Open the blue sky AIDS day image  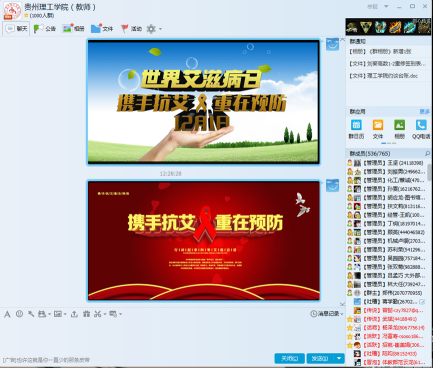pyautogui.click(x=203, y=102)
